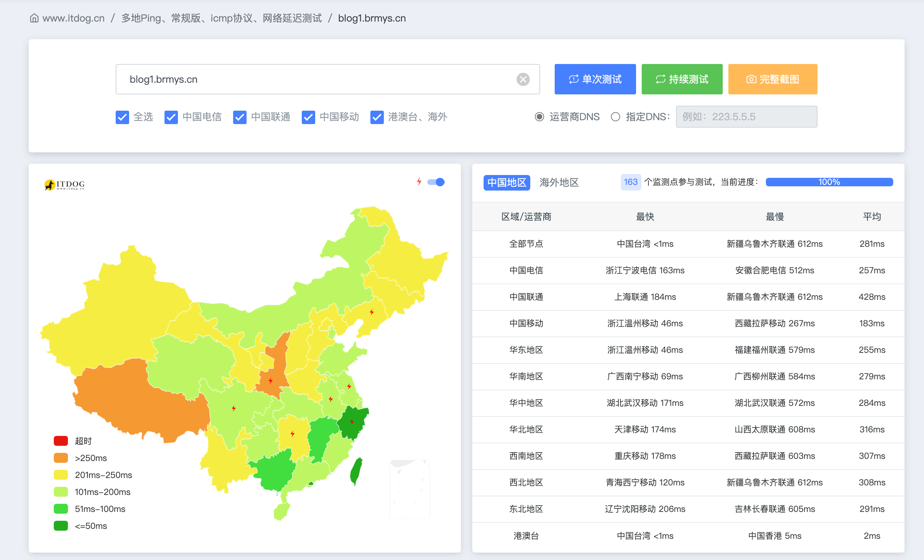Click the lightning marker on Shaanxi province
This screenshot has height=560, width=924.
point(270,381)
